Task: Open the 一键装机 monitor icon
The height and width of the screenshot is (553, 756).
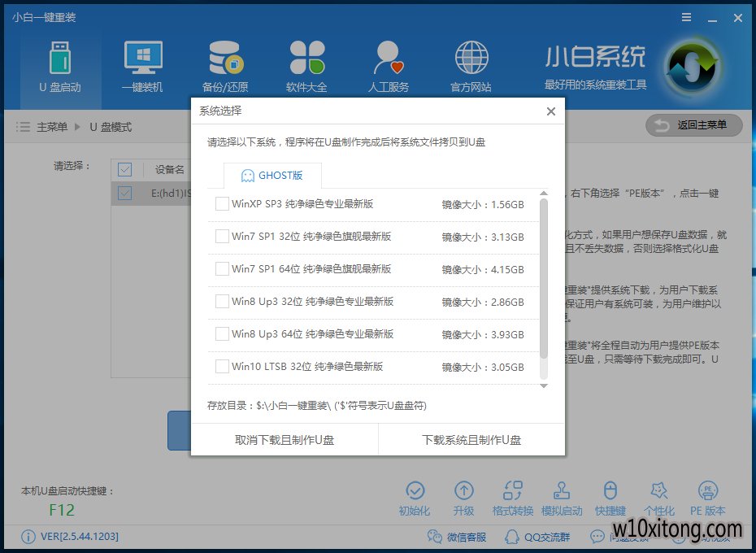Action: point(143,58)
